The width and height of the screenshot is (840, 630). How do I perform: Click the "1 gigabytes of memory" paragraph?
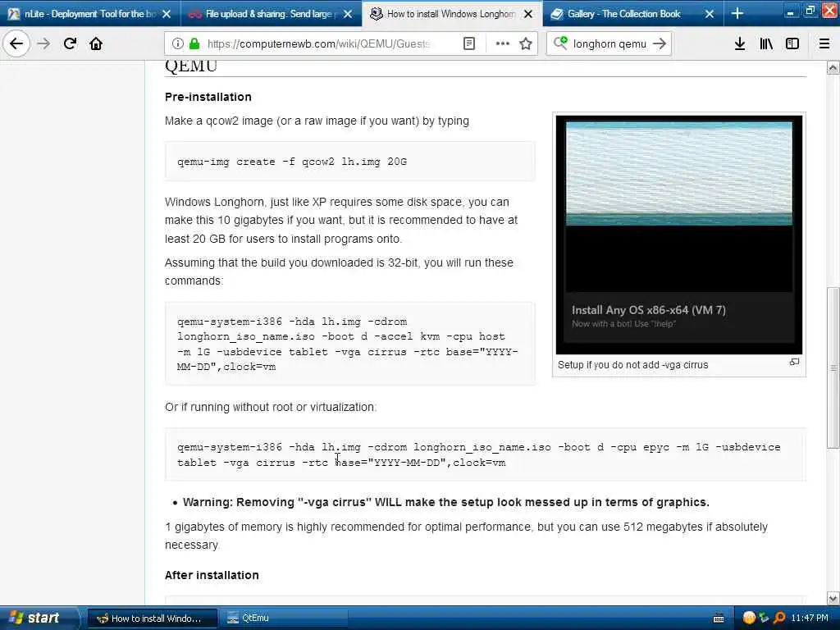pos(466,536)
